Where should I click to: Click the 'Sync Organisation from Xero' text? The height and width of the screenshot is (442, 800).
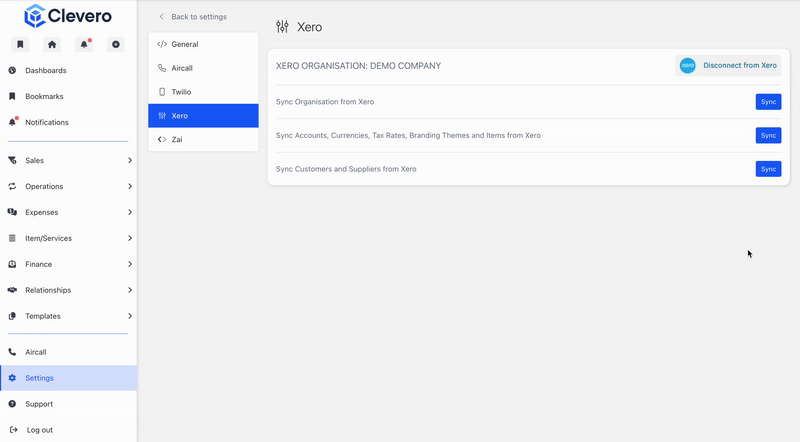pyautogui.click(x=325, y=102)
